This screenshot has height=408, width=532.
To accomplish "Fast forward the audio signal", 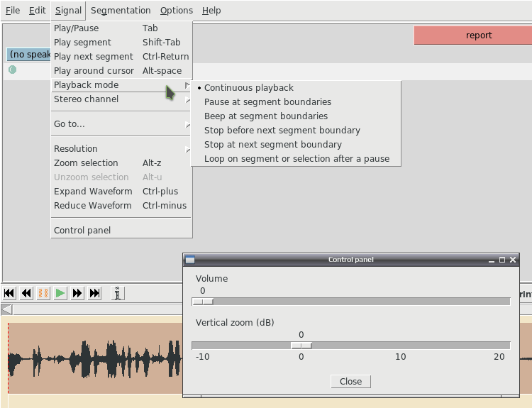I will point(77,293).
